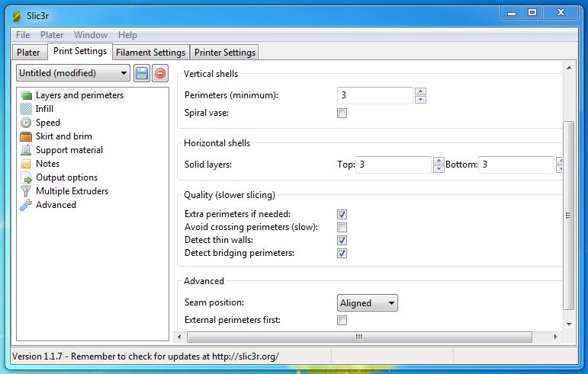This screenshot has height=374, width=588.
Task: Switch to the Filament Settings tab
Action: point(150,53)
